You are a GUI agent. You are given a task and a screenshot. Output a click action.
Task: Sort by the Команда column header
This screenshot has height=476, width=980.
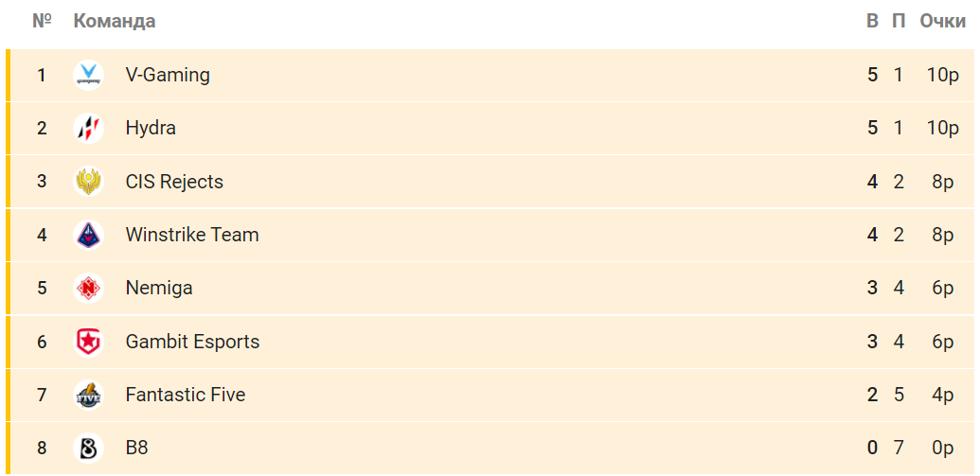(x=115, y=21)
